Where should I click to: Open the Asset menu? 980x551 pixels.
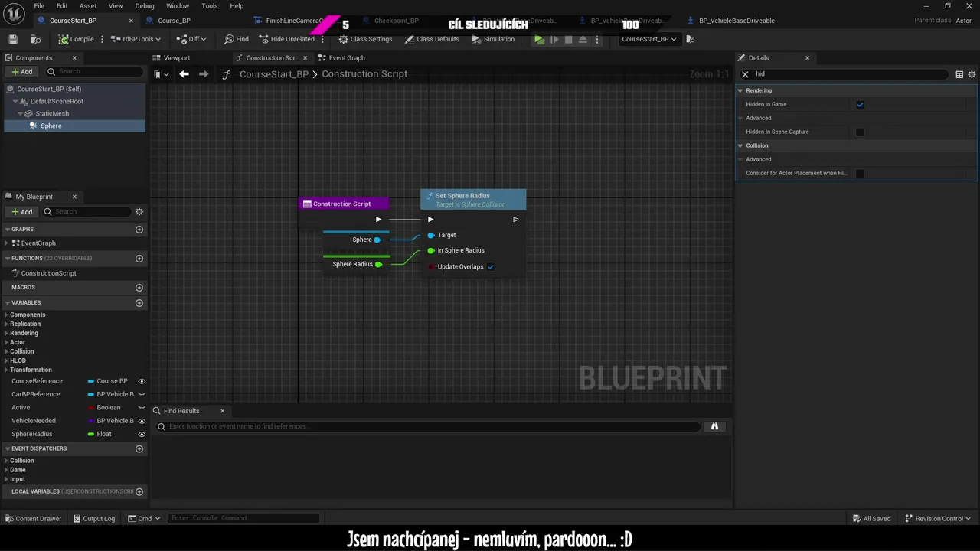88,5
